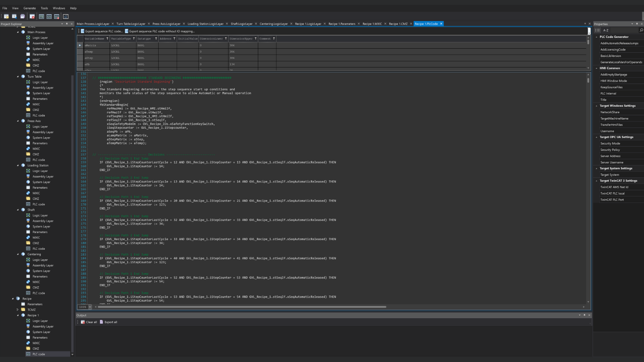Click the home toolbar icon
The height and width of the screenshot is (362, 644).
click(66, 17)
